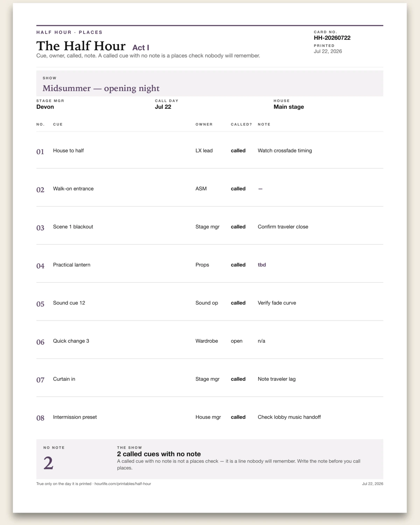The image size is (420, 525).
Task: Select the 2 called cues with no note heading
Action: coord(159,454)
